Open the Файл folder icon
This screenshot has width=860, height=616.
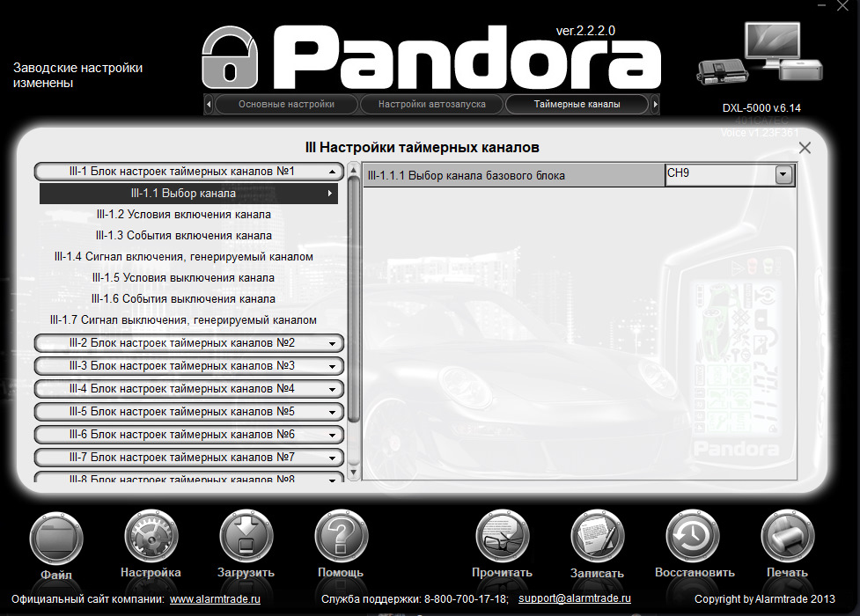point(56,539)
